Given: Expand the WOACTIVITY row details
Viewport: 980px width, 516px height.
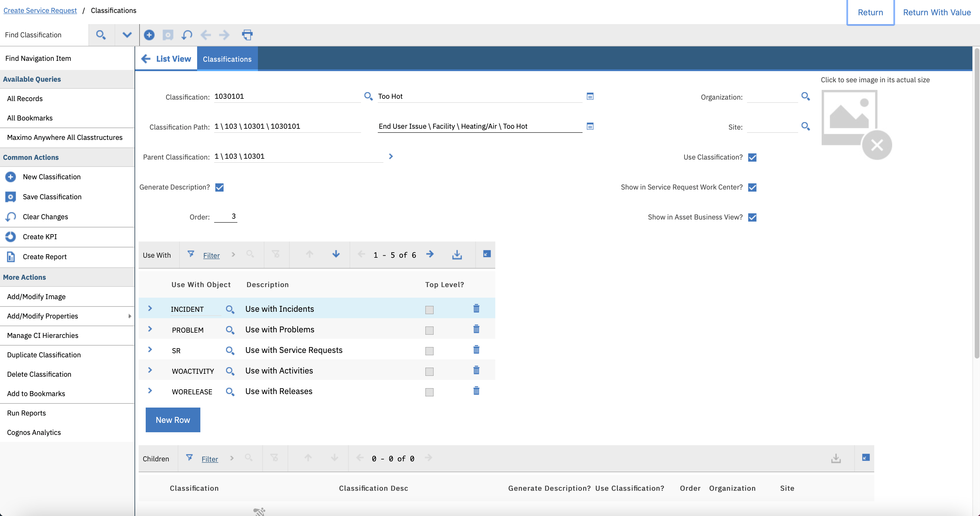Looking at the screenshot, I should tap(150, 370).
